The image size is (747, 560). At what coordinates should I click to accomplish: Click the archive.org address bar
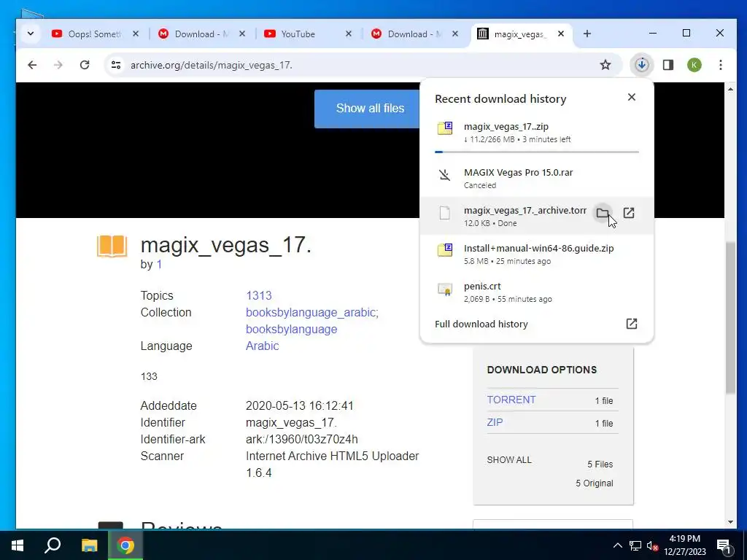[362, 65]
